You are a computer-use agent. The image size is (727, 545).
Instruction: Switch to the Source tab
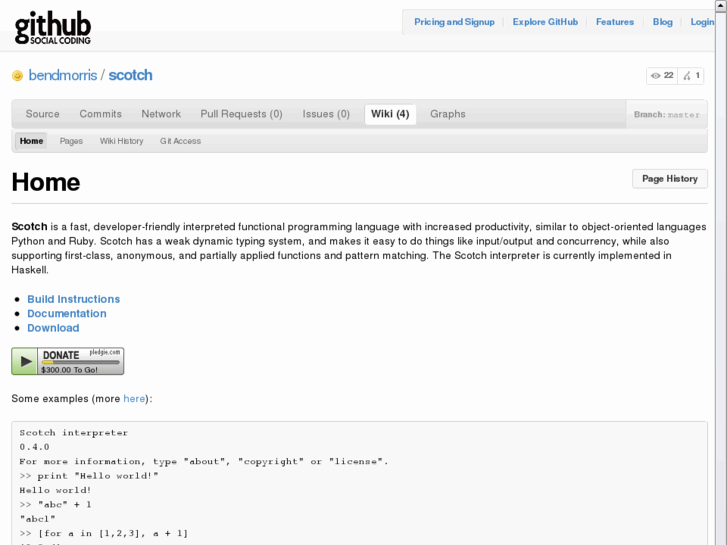[x=43, y=114]
